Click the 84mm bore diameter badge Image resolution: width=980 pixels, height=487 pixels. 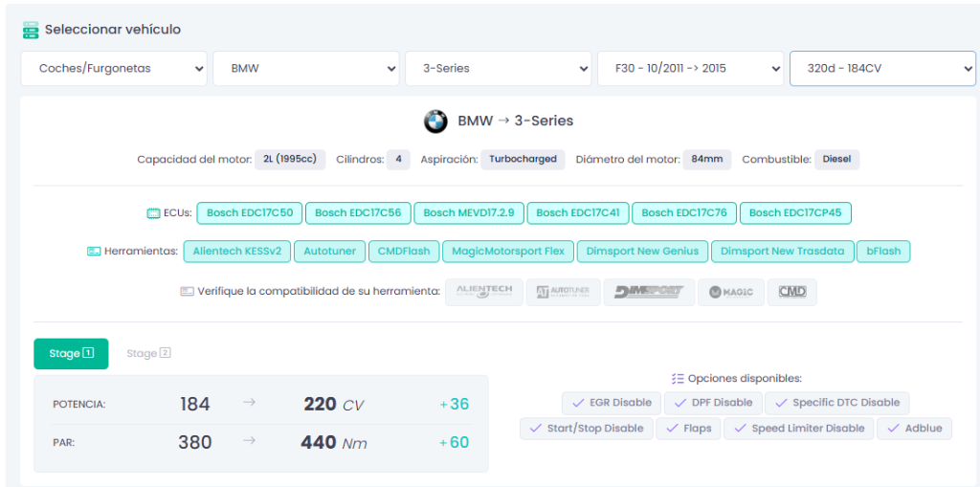coord(707,160)
